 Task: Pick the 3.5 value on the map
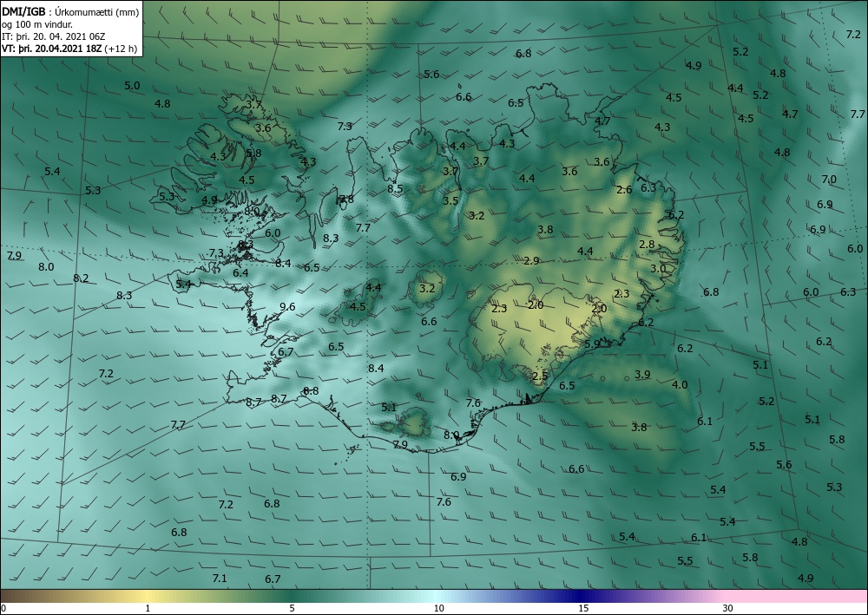tap(450, 200)
